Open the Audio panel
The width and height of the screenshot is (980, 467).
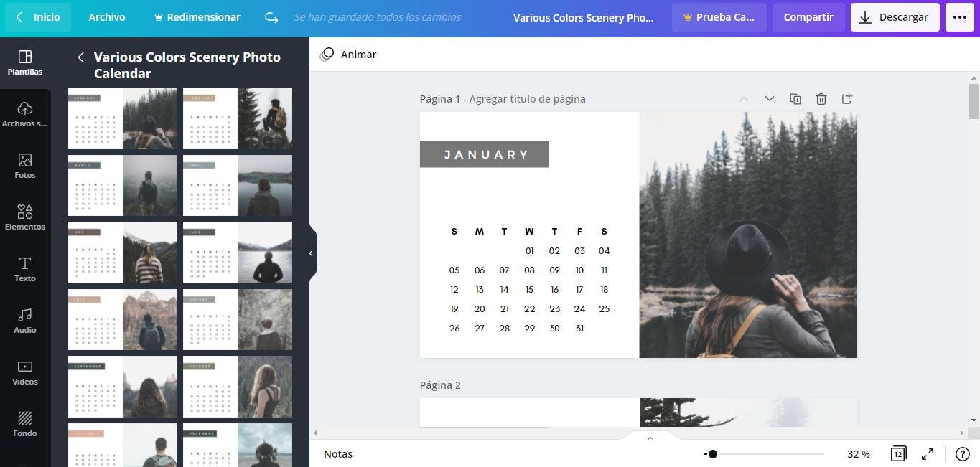(x=25, y=321)
